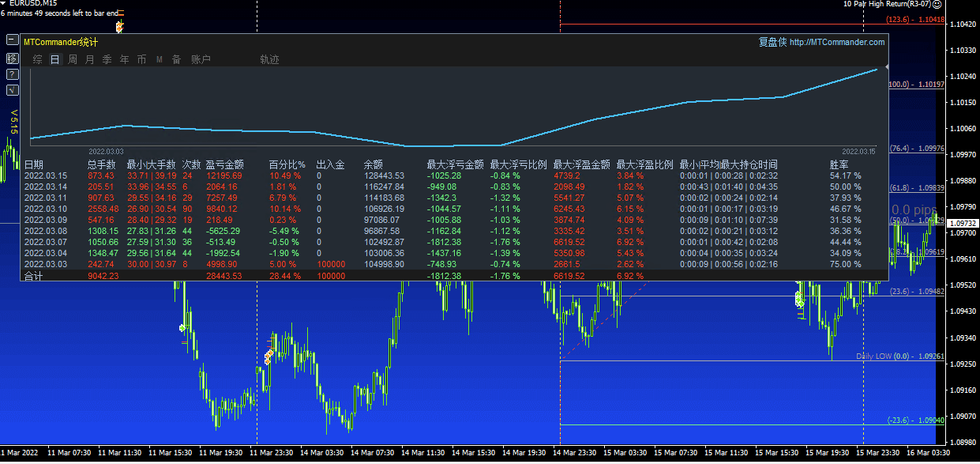Click the panel minimize (–) icon
Screen dimensions: 980x464
pos(12,40)
